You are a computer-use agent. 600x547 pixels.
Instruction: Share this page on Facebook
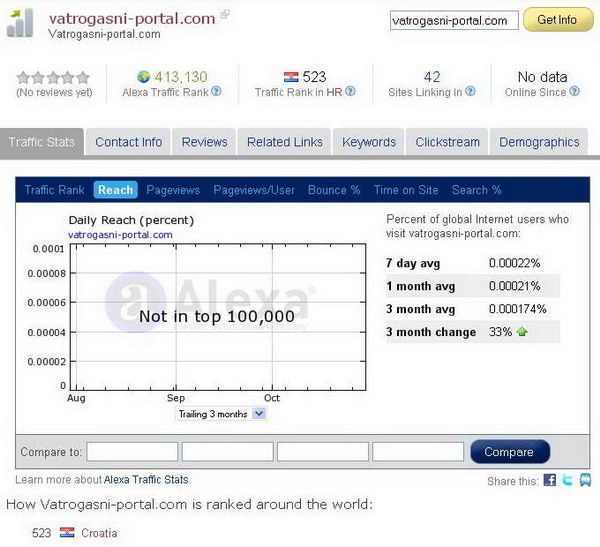coord(550,481)
